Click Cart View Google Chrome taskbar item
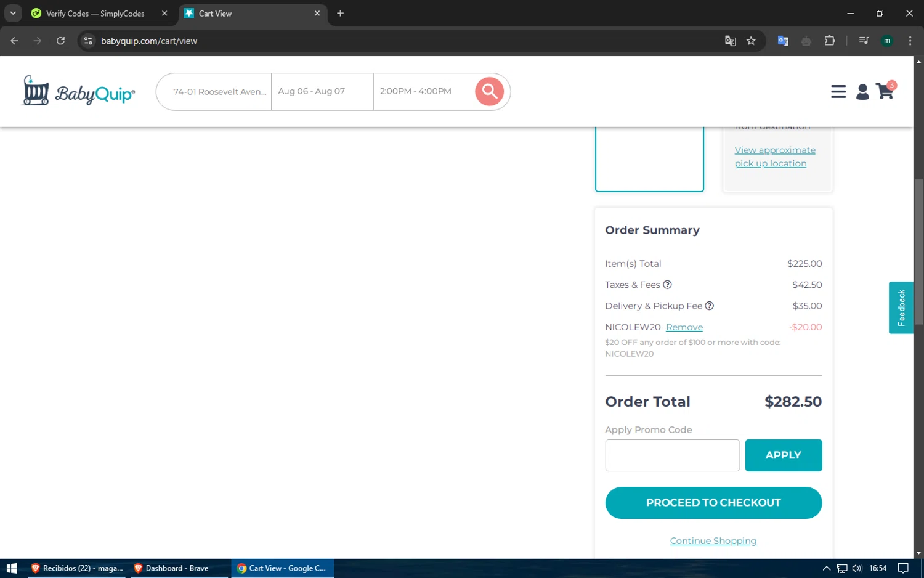The image size is (924, 578). [282, 568]
